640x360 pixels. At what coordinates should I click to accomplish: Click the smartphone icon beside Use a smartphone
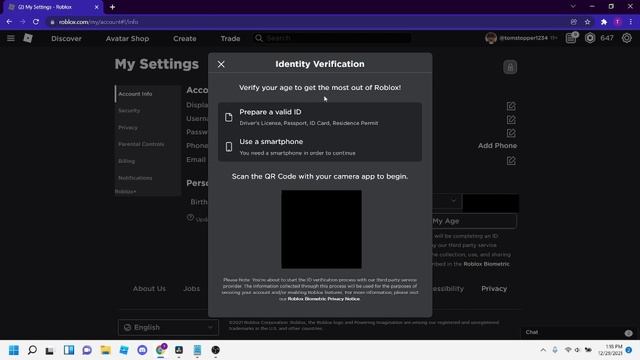click(x=229, y=147)
